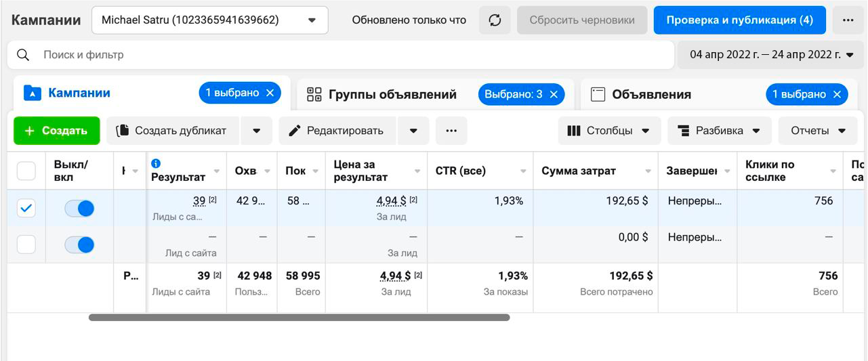Click the 39 result value in the first row
The height and width of the screenshot is (361, 868).
199,201
